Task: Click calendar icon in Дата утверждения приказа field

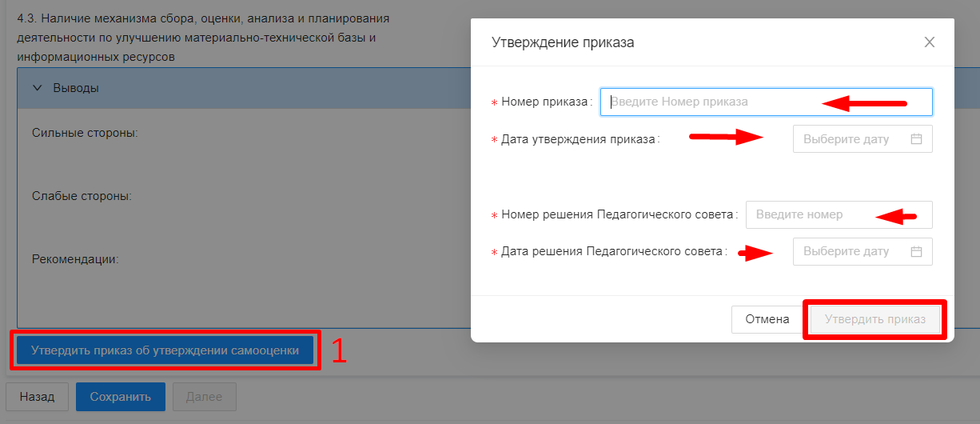Action: point(916,139)
